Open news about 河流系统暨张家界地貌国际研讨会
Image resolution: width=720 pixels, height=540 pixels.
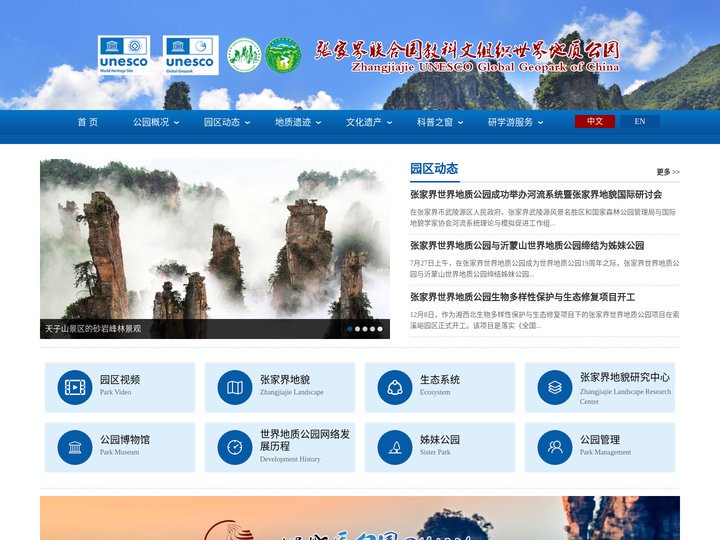tap(536, 195)
